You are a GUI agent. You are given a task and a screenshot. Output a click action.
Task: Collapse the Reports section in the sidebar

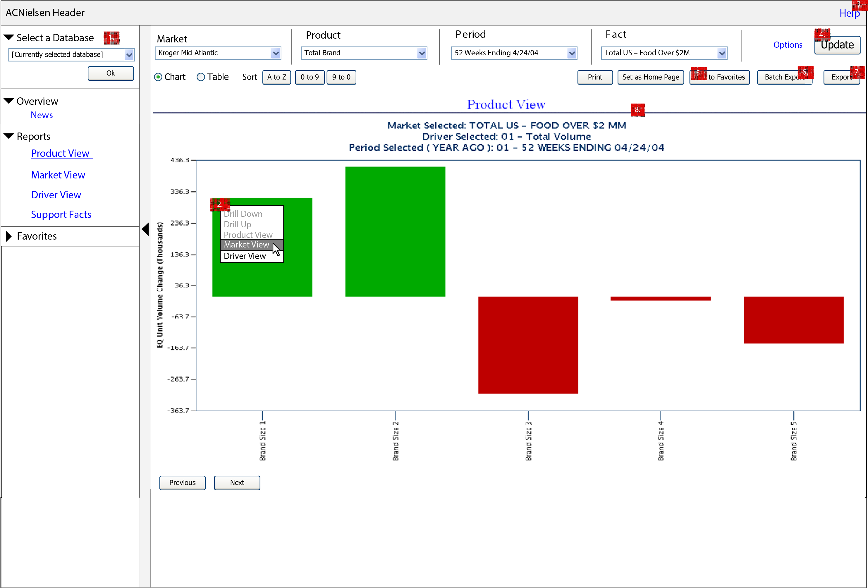pyautogui.click(x=9, y=136)
